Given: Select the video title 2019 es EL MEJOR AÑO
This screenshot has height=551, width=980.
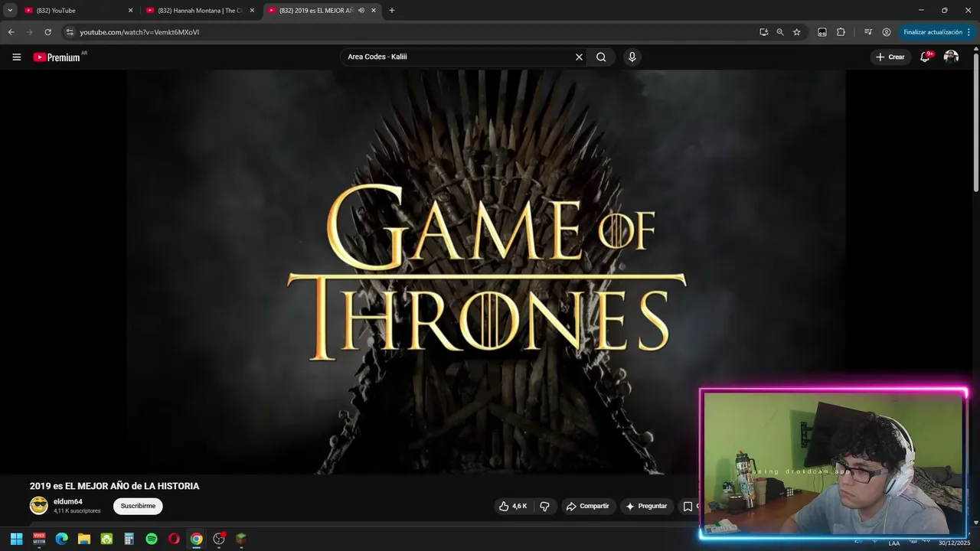Looking at the screenshot, I should (x=115, y=486).
